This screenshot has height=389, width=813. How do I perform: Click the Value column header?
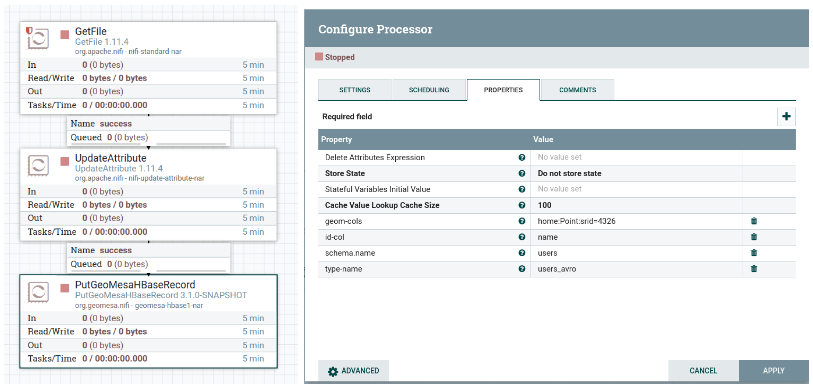coord(543,140)
